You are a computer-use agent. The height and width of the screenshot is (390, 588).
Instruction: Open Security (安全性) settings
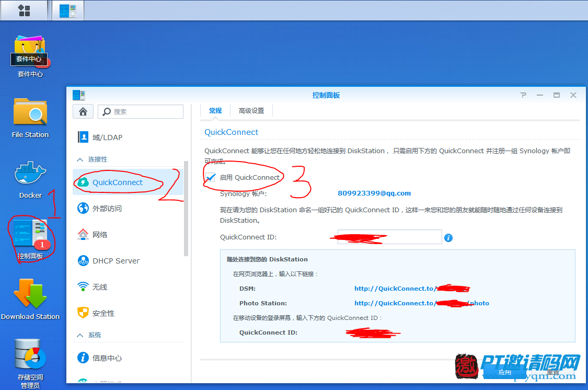pos(128,313)
